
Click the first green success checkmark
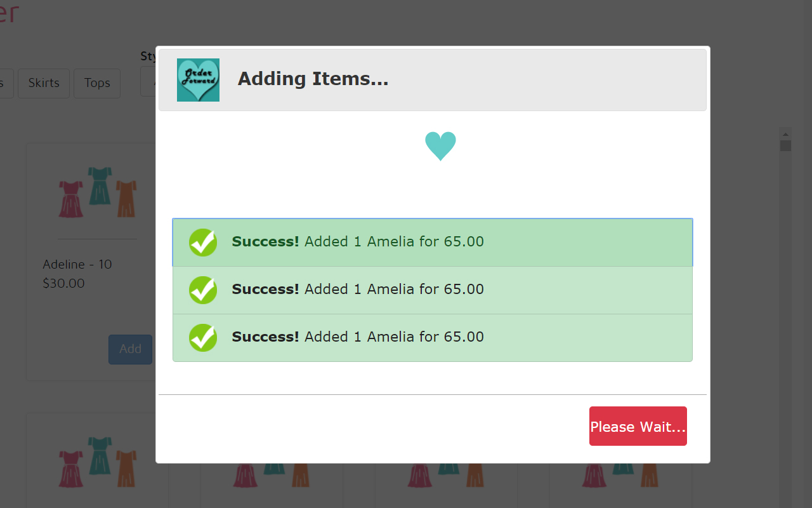203,242
